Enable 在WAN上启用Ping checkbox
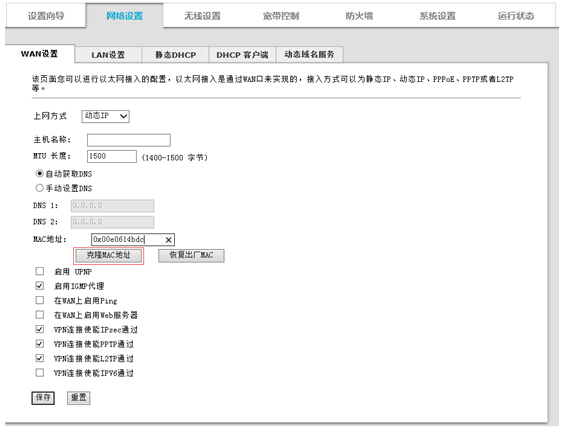This screenshot has height=431, width=567. click(40, 300)
